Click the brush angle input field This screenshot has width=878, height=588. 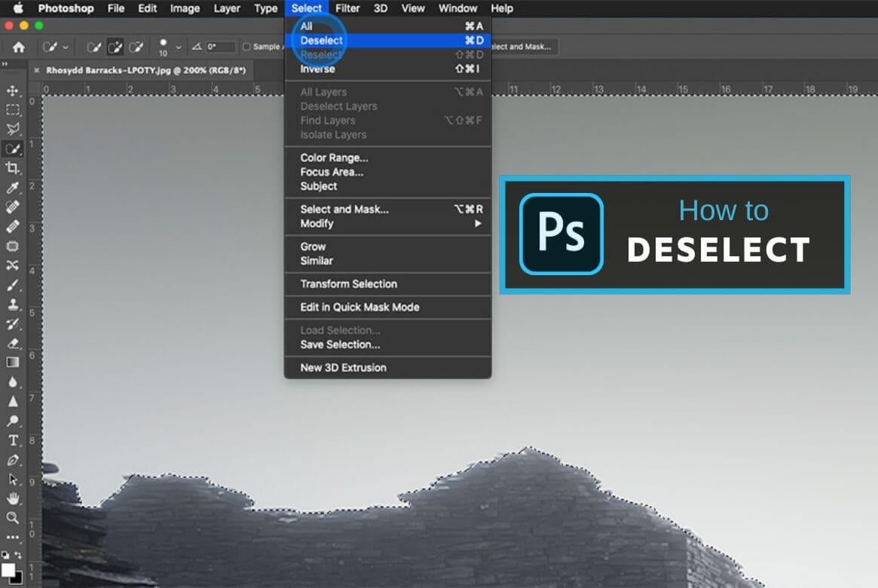click(219, 47)
